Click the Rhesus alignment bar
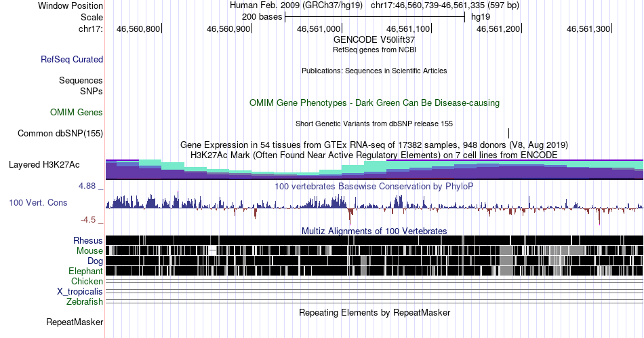This screenshot has height=338, width=644. point(374,240)
